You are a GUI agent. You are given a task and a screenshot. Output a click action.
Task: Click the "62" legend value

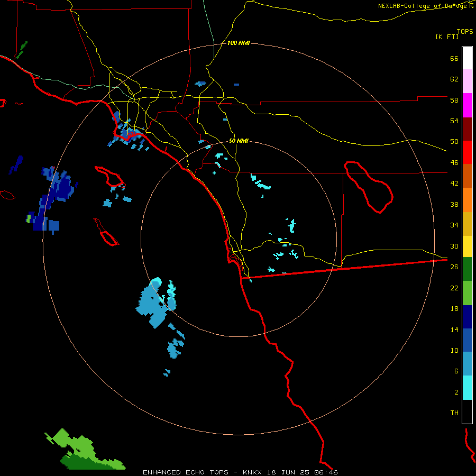(454, 79)
